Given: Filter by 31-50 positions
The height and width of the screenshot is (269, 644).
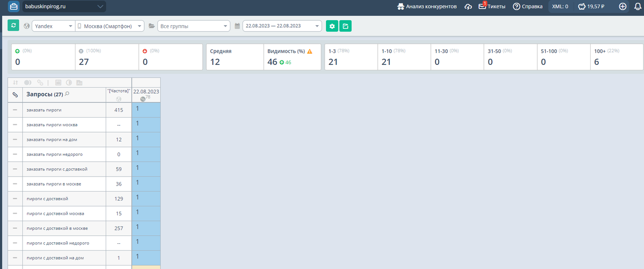Looking at the screenshot, I should (511, 57).
